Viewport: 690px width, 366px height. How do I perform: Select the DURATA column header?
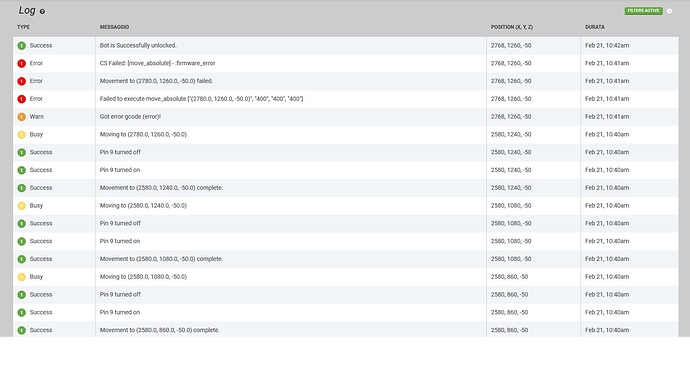[595, 27]
